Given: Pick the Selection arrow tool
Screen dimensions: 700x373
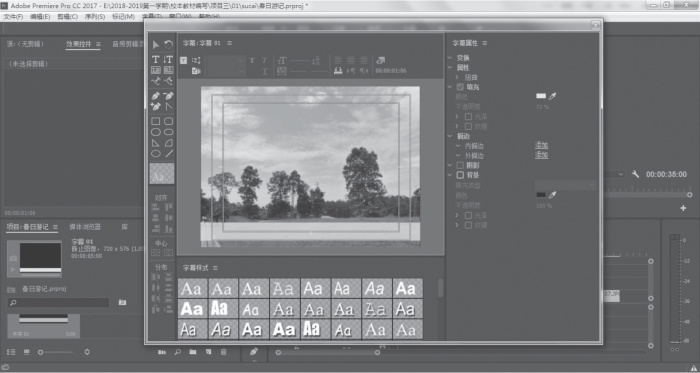Looking at the screenshot, I should (x=155, y=45).
